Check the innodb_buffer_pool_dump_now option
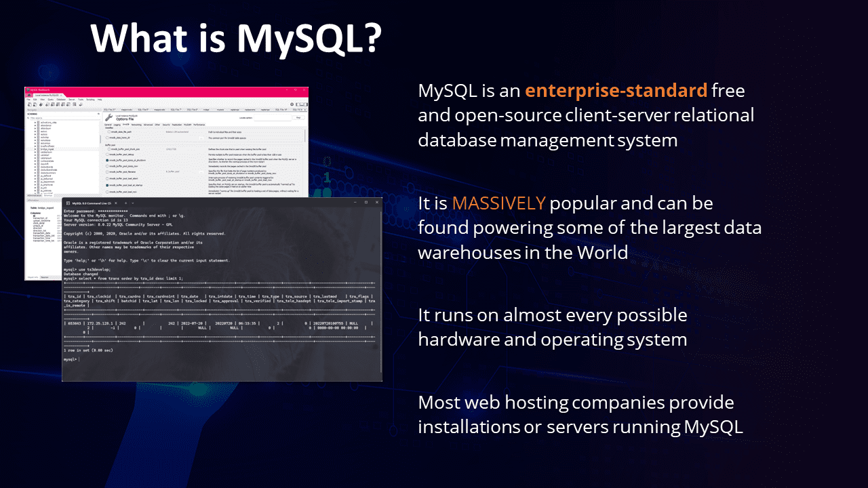868x488 pixels. (107, 166)
